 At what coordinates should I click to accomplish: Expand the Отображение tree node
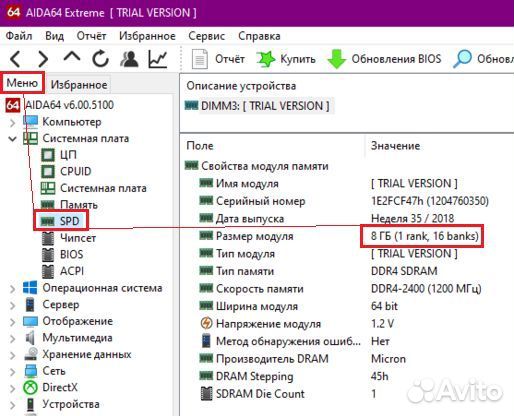tap(13, 322)
